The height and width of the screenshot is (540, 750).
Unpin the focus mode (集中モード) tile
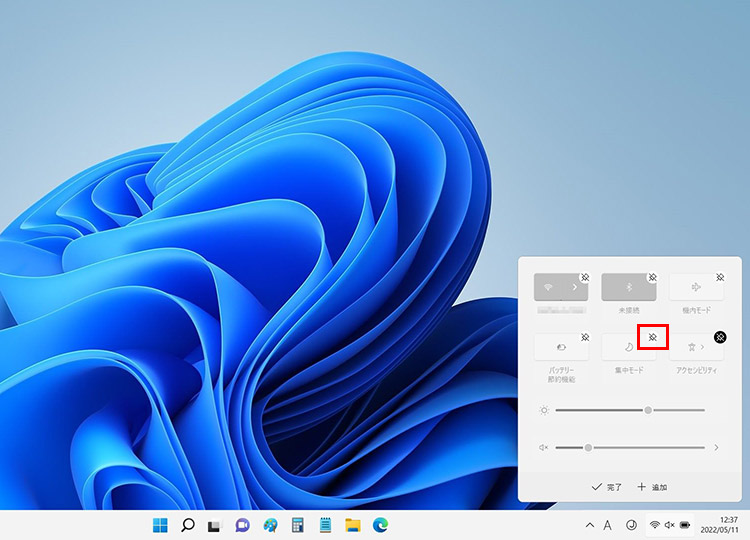pos(652,338)
